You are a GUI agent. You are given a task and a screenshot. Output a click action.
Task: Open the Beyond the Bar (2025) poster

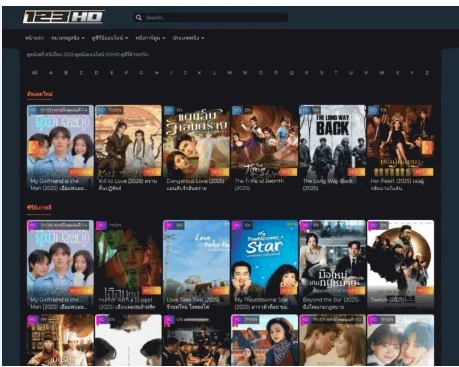(332, 265)
